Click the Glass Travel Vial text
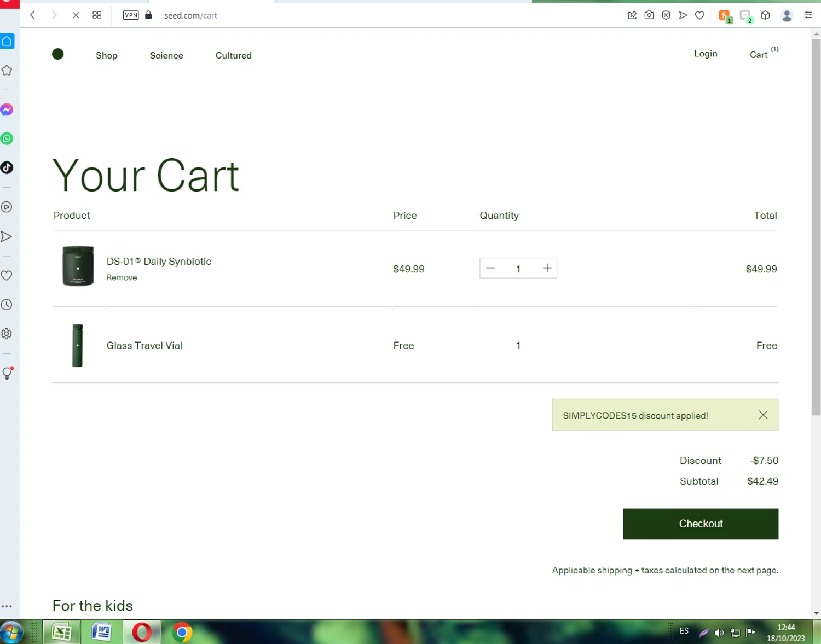821x644 pixels. click(144, 345)
